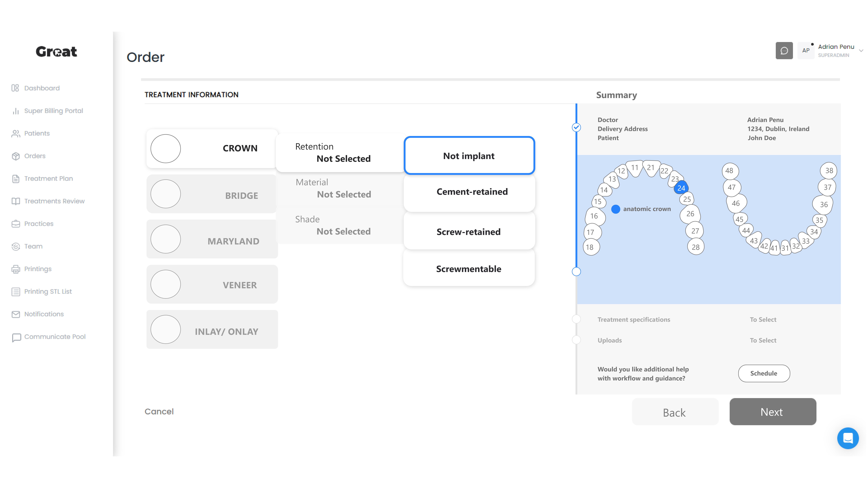Screen dimensions: 868x488
Task: Click the anatomic crown blue legend dot
Action: pos(616,209)
